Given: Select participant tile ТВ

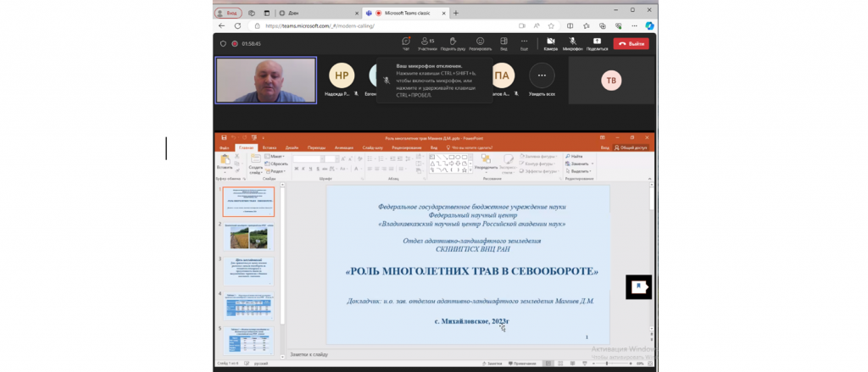Looking at the screenshot, I should click(x=611, y=81).
